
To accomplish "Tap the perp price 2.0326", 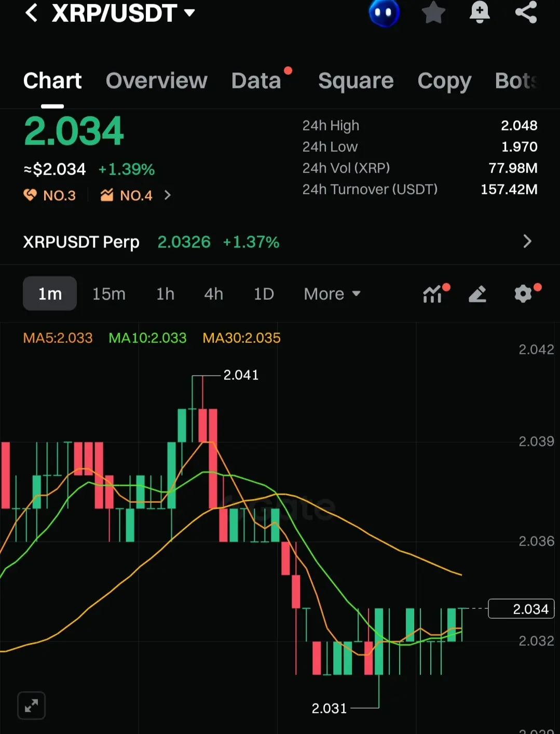I will (x=184, y=242).
